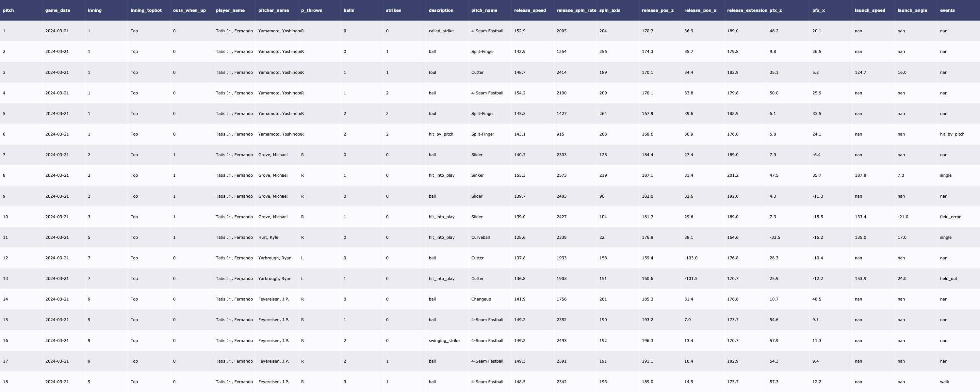The image size is (980, 392).
Task: Select the hit_by_pitch event cell in row 6
Action: coord(952,134)
